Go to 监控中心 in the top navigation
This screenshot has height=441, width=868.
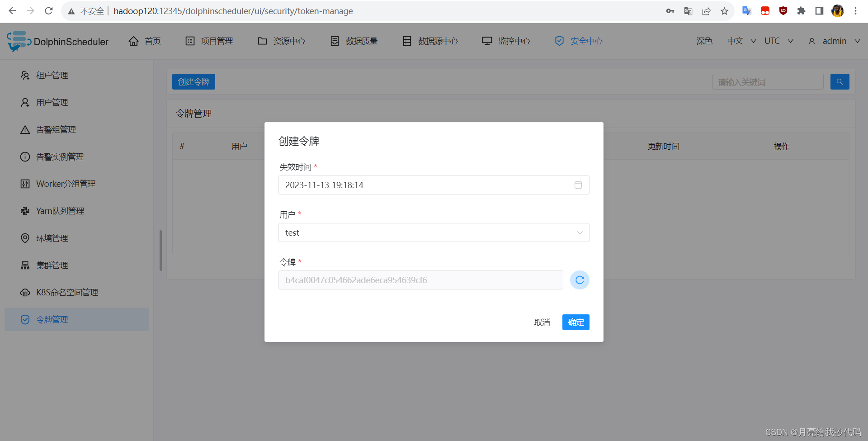[506, 41]
